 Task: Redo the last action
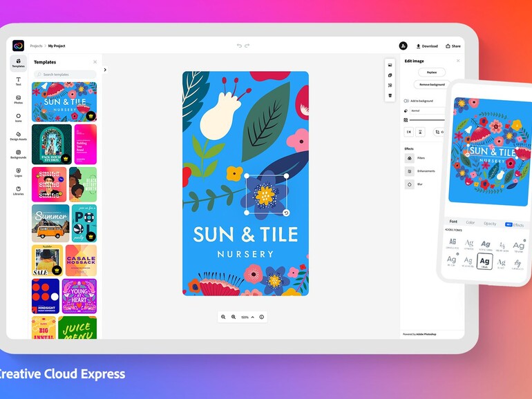point(247,46)
